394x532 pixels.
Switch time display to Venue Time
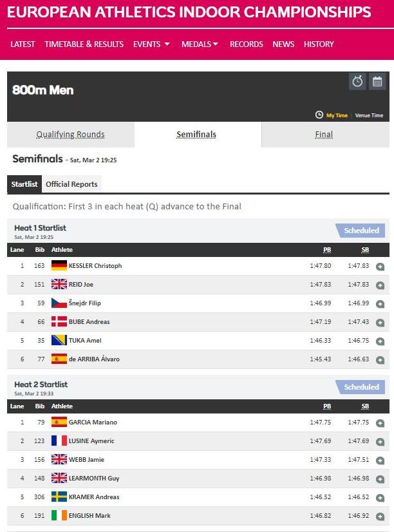tap(369, 115)
